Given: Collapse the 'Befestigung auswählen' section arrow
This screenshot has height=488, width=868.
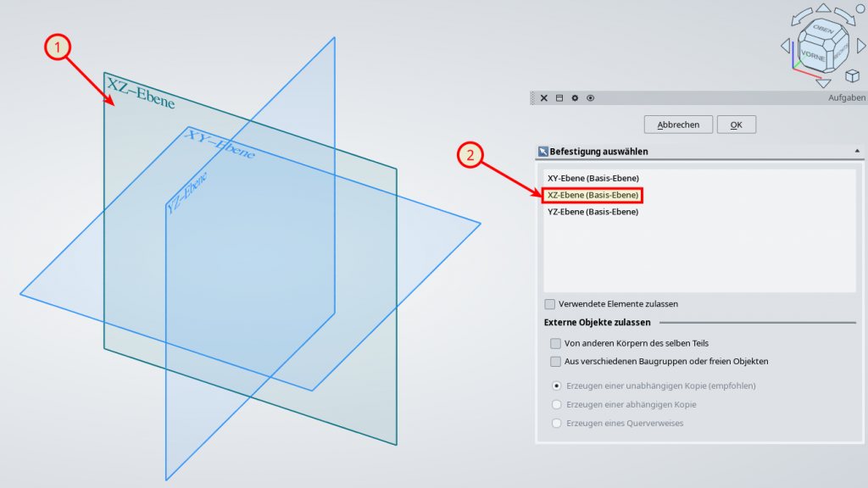Looking at the screenshot, I should [x=857, y=152].
